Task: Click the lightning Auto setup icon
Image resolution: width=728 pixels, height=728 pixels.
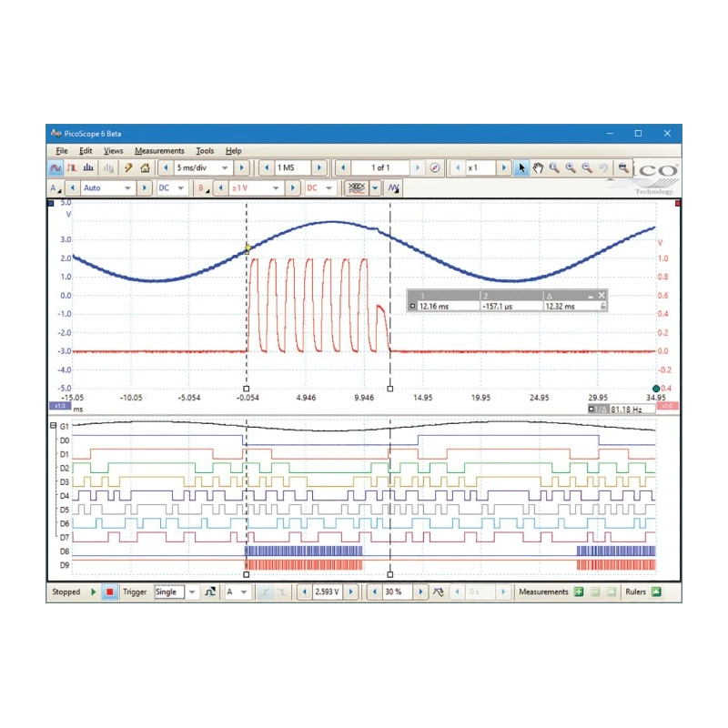Action: click(x=128, y=168)
